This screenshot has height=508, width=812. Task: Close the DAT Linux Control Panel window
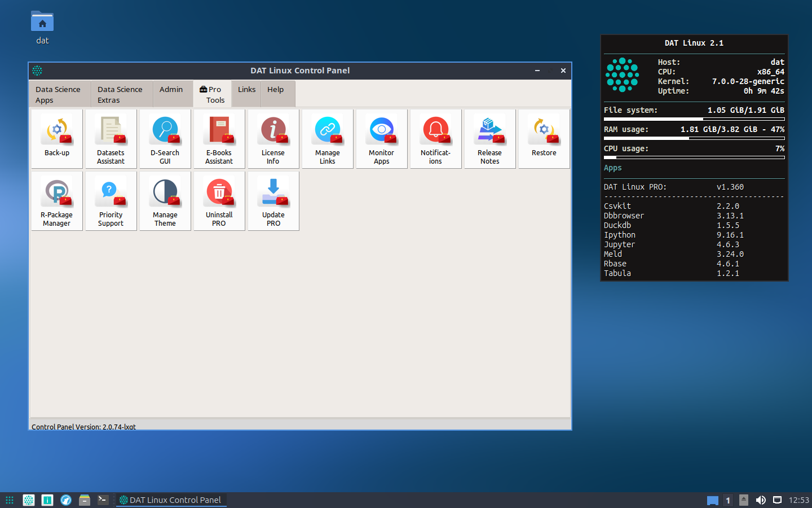click(x=563, y=71)
